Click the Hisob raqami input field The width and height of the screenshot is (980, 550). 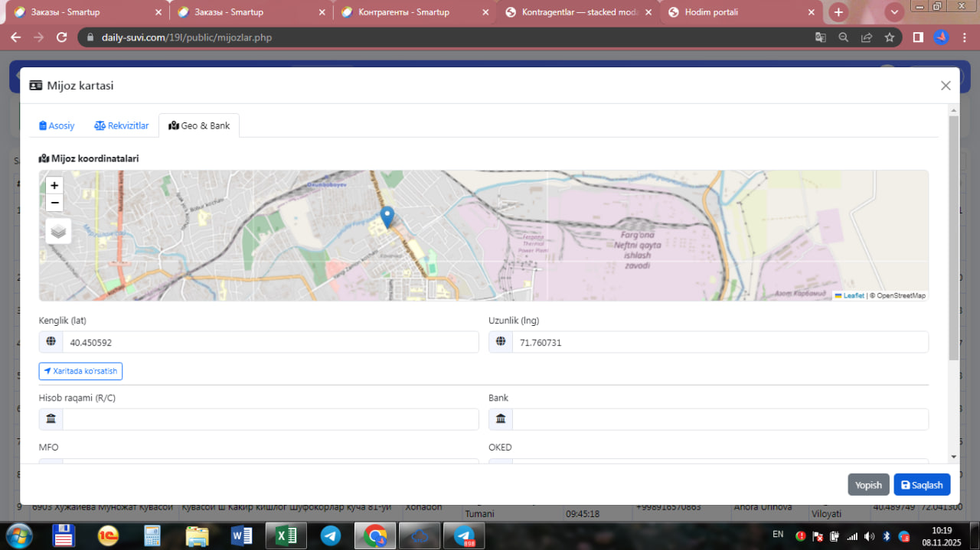(269, 419)
